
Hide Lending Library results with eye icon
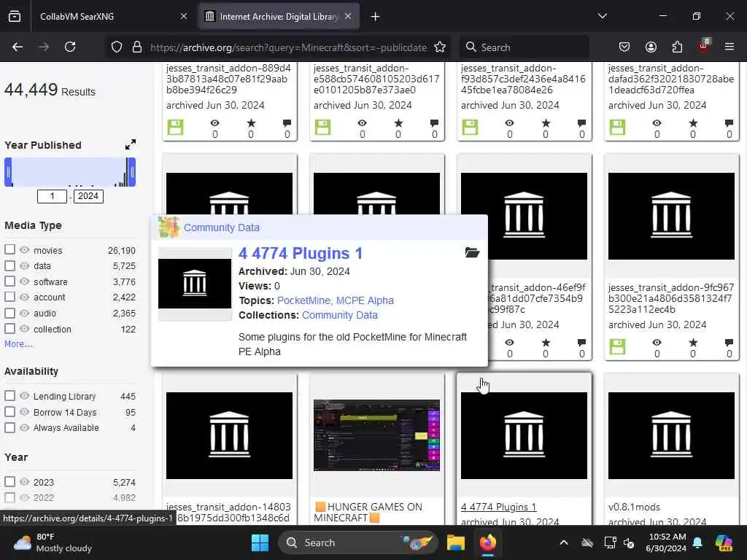point(24,396)
